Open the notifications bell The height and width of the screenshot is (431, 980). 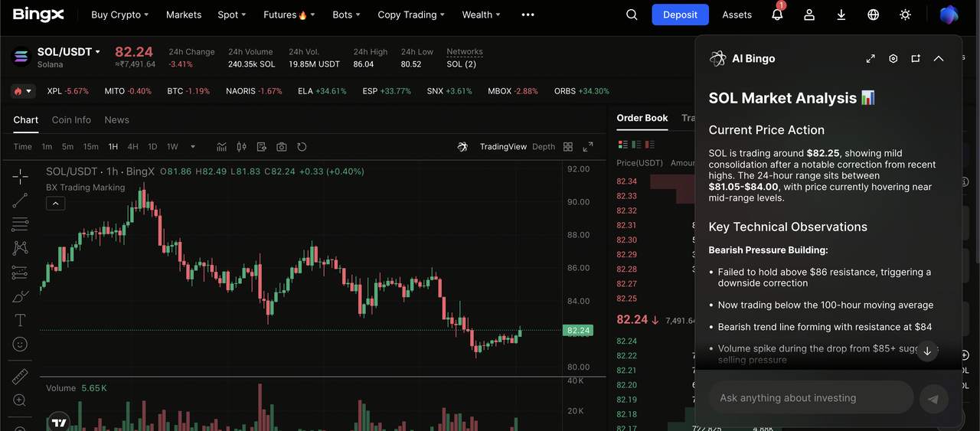tap(777, 15)
